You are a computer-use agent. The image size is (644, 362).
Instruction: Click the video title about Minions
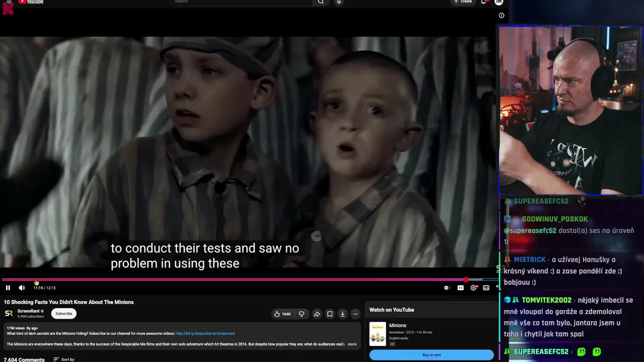pyautogui.click(x=69, y=302)
